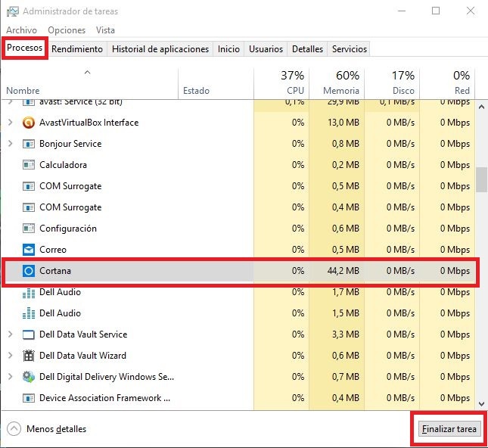Switch to the Rendimiento tab

[x=77, y=49]
